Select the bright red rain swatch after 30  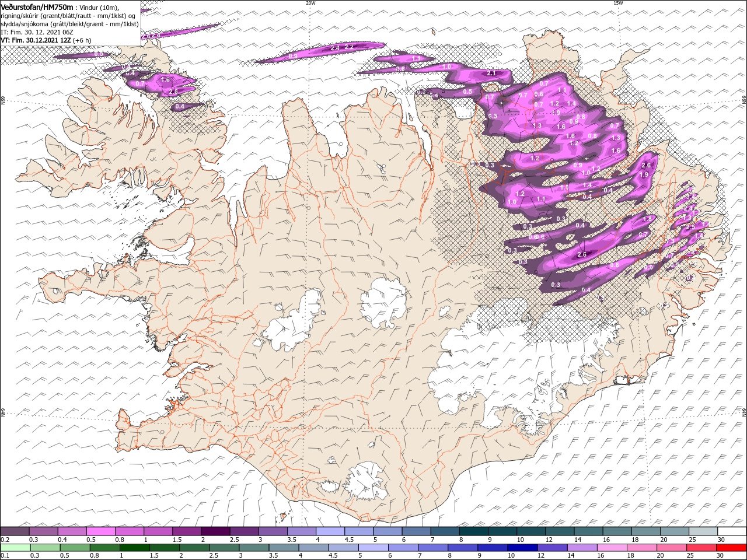732,548
